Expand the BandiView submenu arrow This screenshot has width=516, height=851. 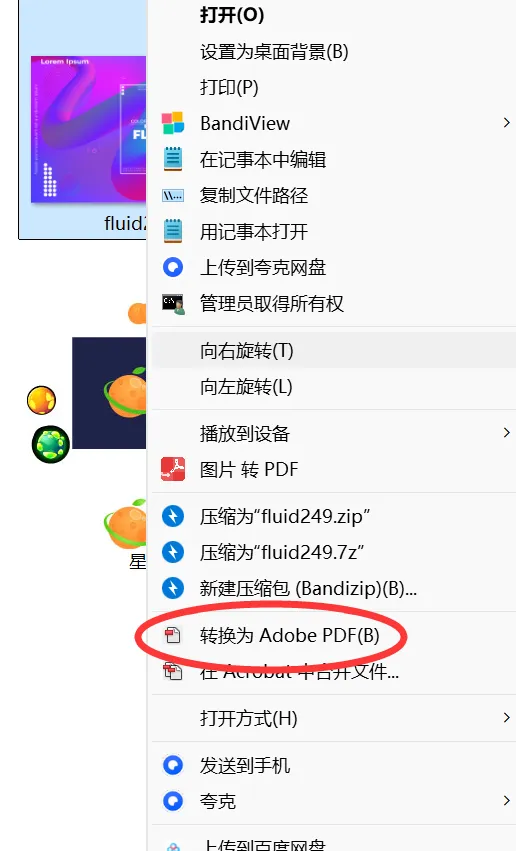pyautogui.click(x=506, y=123)
